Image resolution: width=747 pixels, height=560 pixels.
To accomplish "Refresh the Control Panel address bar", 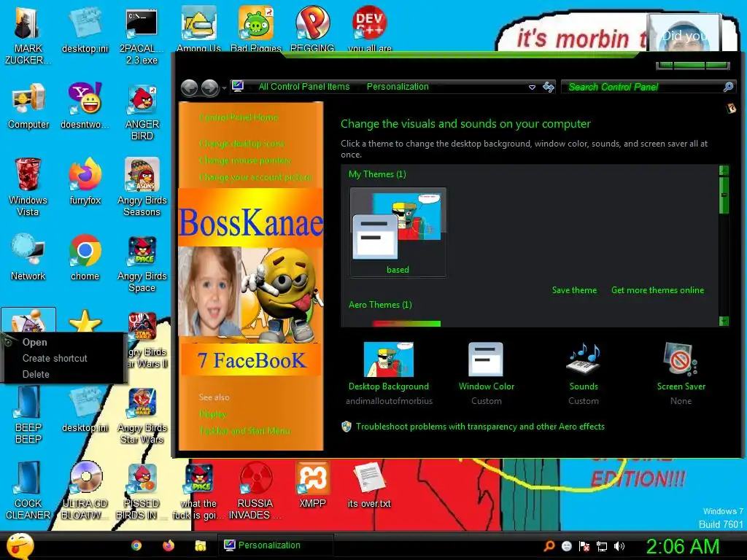I will coord(549,87).
